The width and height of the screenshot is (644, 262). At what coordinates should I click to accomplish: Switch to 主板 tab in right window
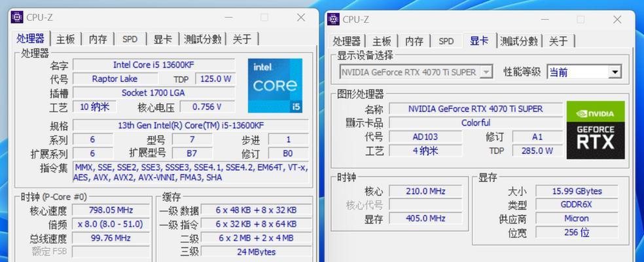click(x=382, y=41)
